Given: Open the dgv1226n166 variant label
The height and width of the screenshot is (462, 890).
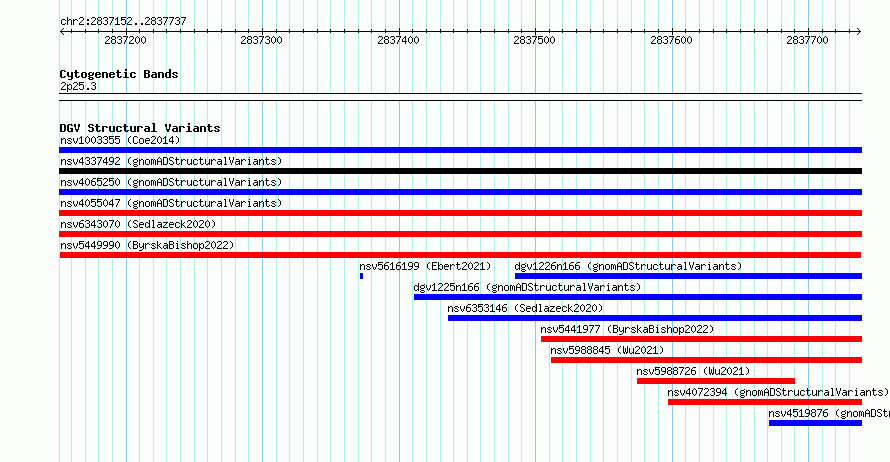Looking at the screenshot, I should [628, 266].
